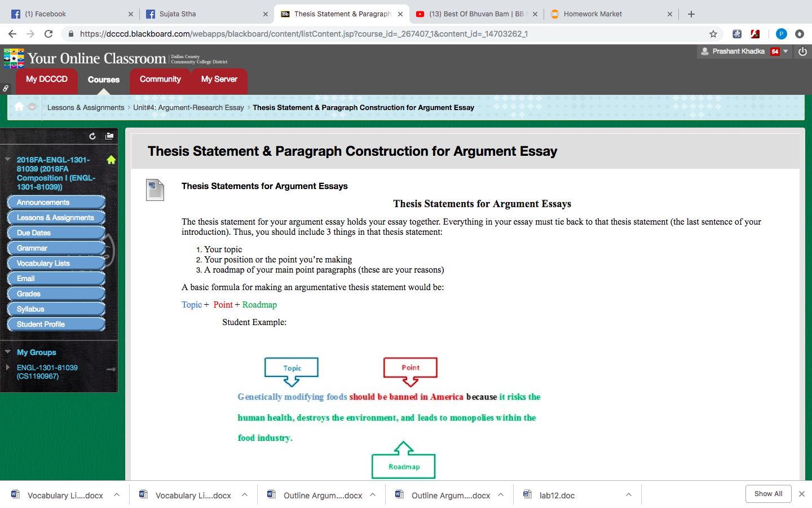Click Unit#4: Argument-Research Essay breadcrumb link
The height and width of the screenshot is (508, 812).
[x=188, y=107]
